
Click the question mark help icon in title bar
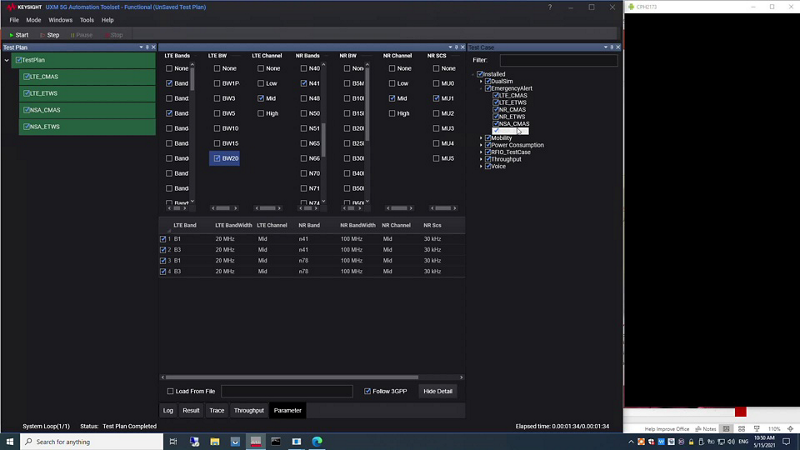549,7
